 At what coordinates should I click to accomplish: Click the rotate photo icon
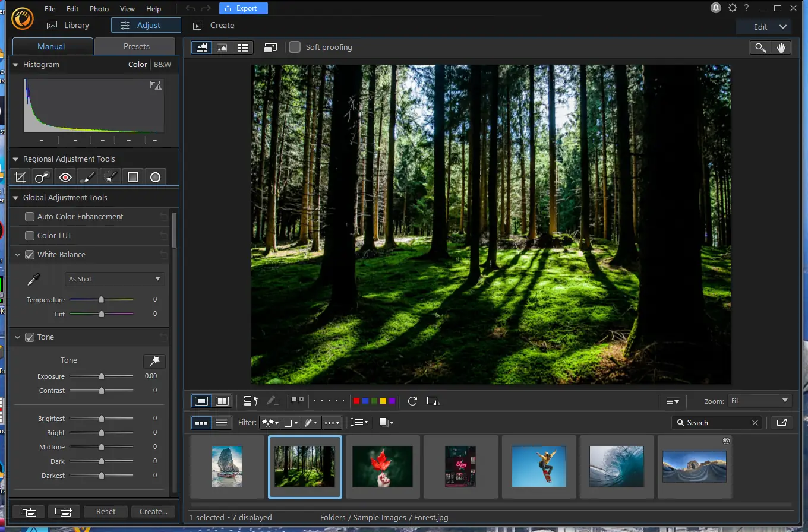coord(412,401)
